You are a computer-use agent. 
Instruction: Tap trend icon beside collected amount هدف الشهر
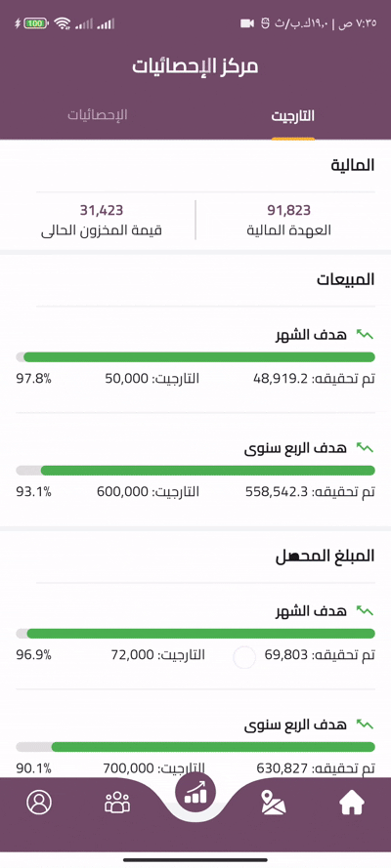pos(365,610)
